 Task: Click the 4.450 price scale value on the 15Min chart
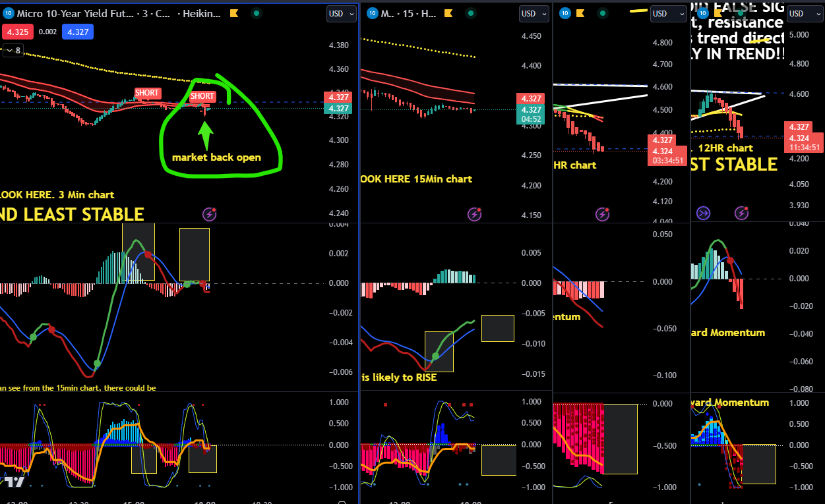pos(531,36)
